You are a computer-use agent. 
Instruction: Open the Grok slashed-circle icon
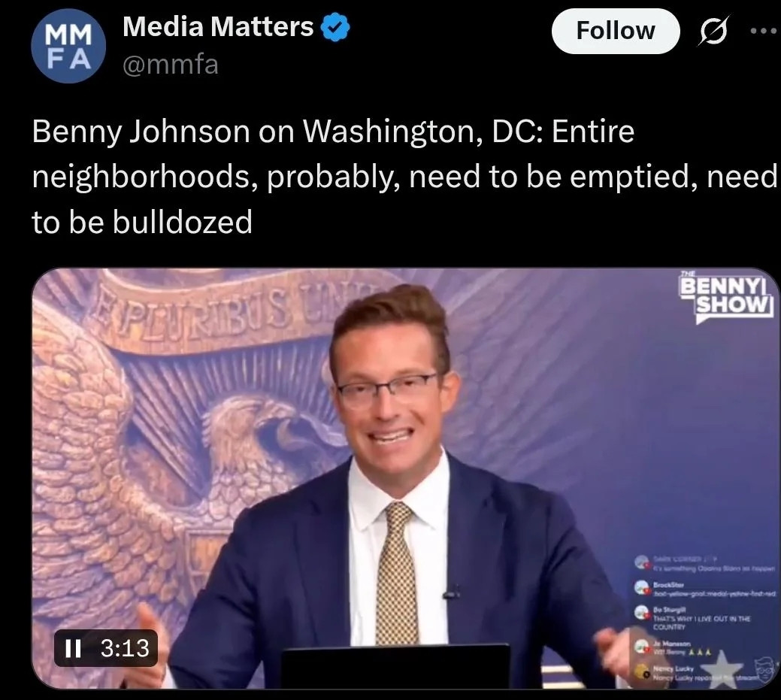[x=713, y=31]
